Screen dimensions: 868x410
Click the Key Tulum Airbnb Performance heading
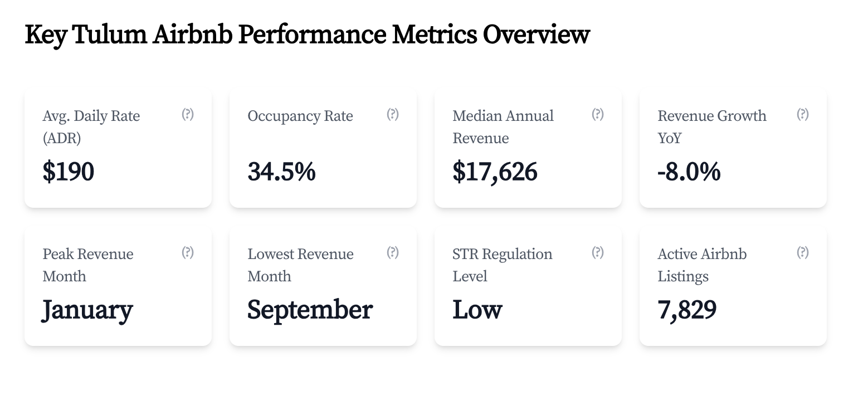(307, 35)
